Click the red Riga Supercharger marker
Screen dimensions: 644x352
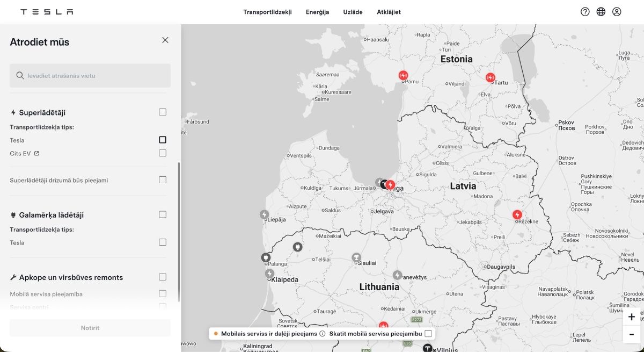pyautogui.click(x=391, y=185)
